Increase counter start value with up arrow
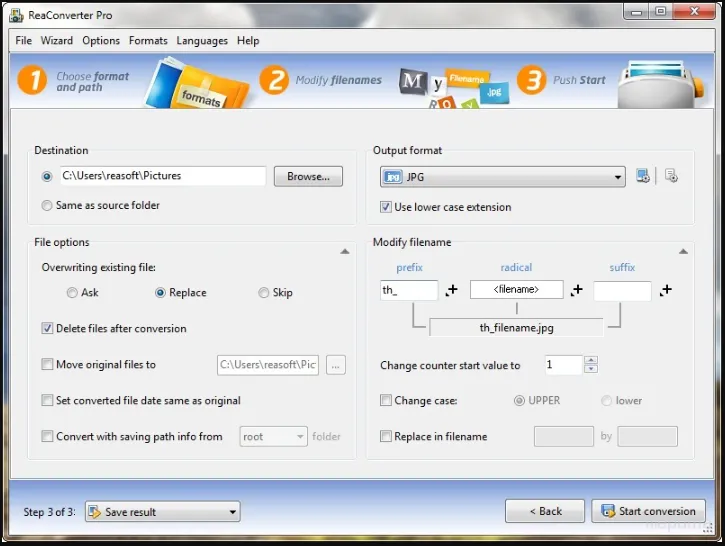725x546 pixels. tap(591, 360)
